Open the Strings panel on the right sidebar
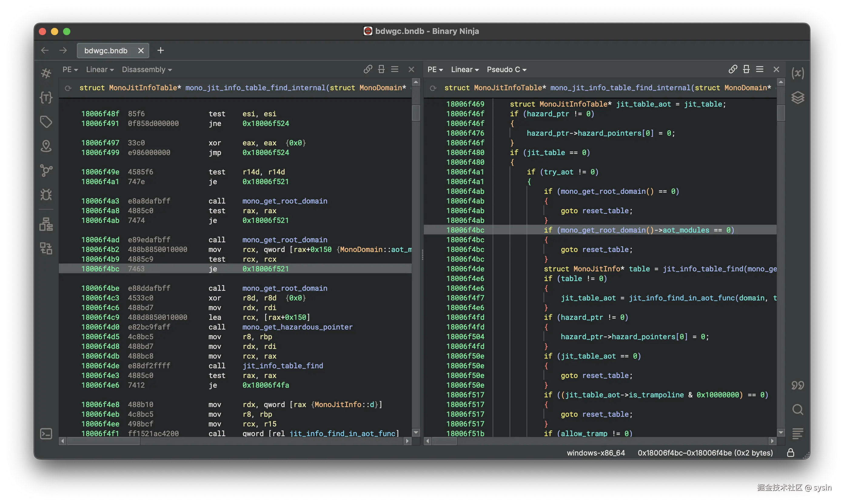 click(x=798, y=385)
